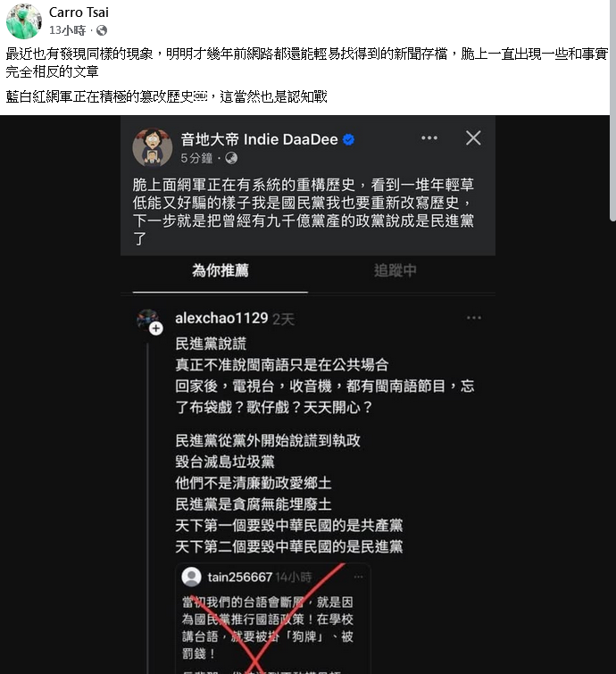Image resolution: width=616 pixels, height=674 pixels.
Task: Close the Indie DaaDee post with X
Action: (x=473, y=138)
